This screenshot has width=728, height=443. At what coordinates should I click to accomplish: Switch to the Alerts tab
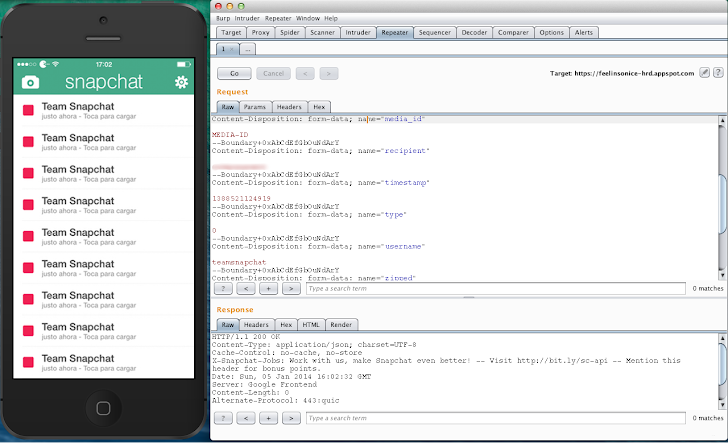coord(584,33)
